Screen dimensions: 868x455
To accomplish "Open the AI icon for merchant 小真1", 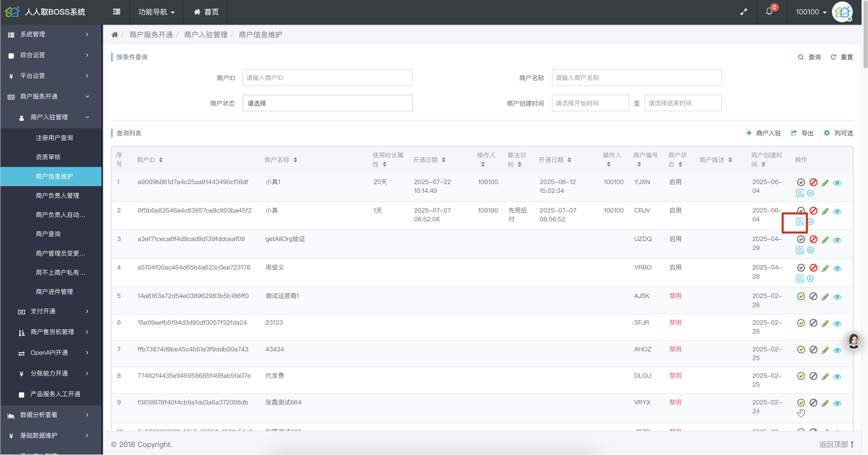I will (x=811, y=193).
